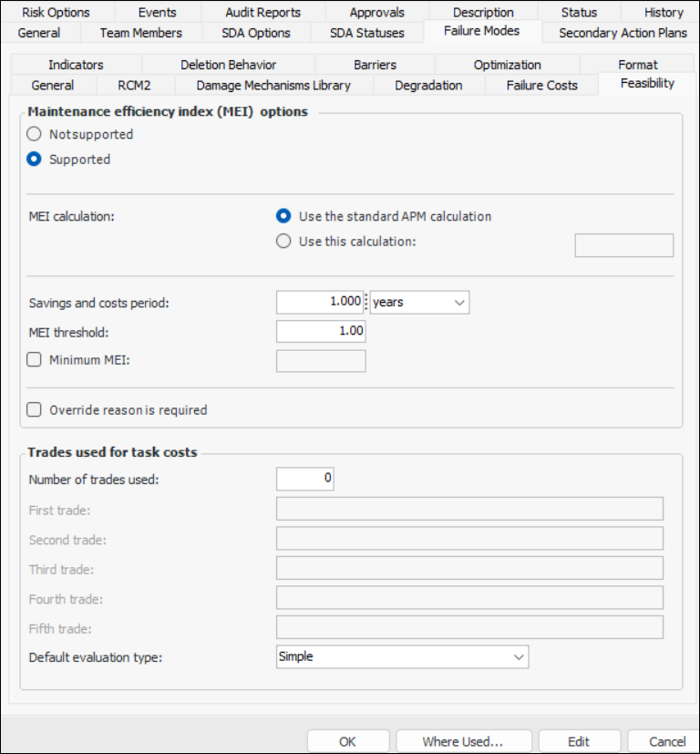Go to the Damage Mechanisms Library tab
The width and height of the screenshot is (700, 754).
click(273, 85)
